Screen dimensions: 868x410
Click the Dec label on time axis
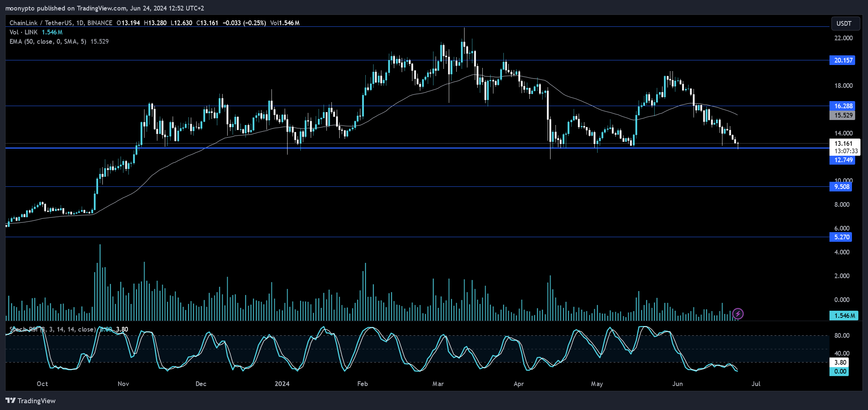click(201, 384)
